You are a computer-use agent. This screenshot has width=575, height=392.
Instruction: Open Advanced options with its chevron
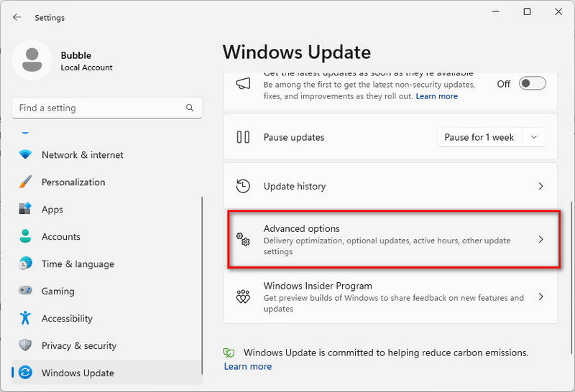[x=541, y=239]
